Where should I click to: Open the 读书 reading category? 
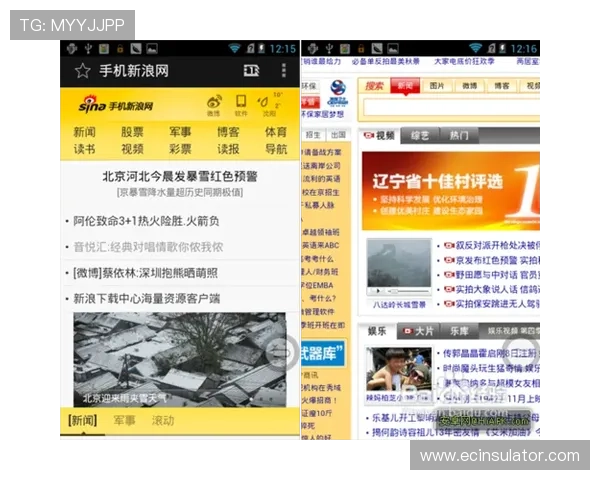click(x=85, y=149)
